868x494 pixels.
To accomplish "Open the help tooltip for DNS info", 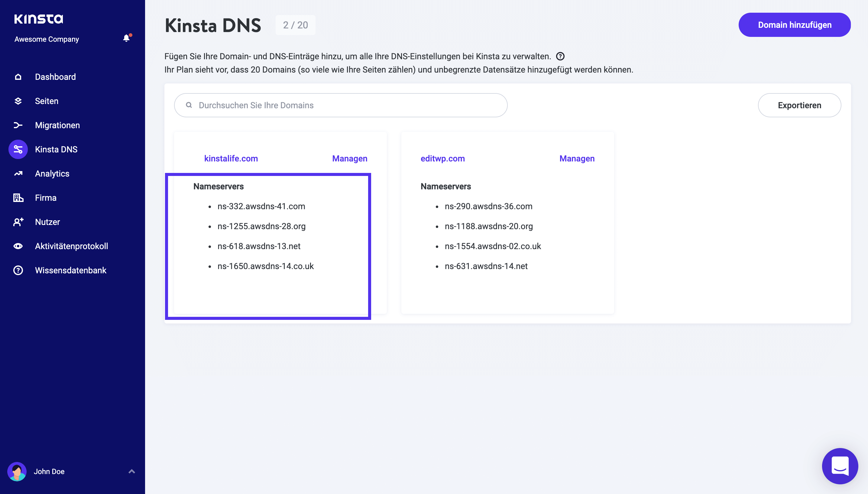I will [560, 56].
